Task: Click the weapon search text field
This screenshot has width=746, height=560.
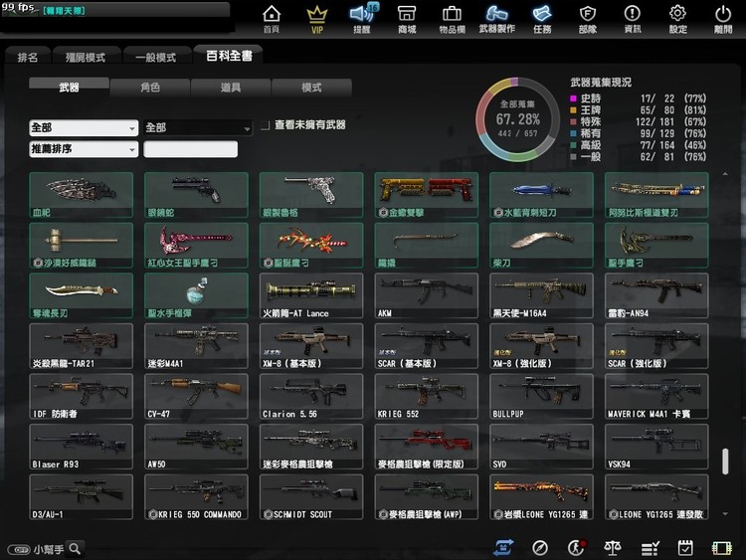Action: coord(191,149)
